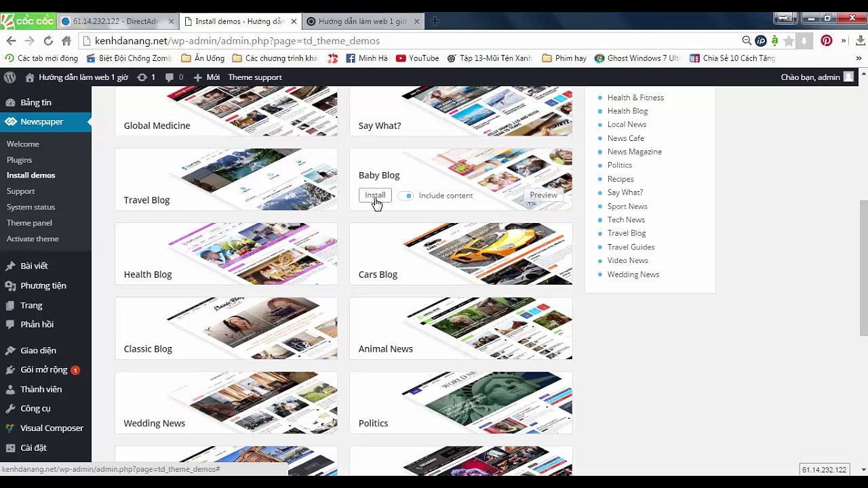Toggle the 'Include content' switch for Baby Blog

(x=406, y=195)
